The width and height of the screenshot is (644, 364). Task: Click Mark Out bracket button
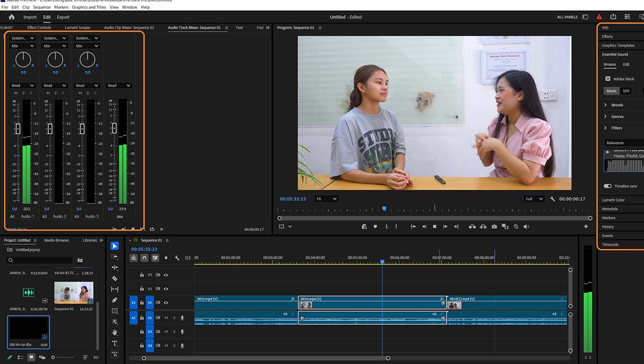click(x=397, y=227)
